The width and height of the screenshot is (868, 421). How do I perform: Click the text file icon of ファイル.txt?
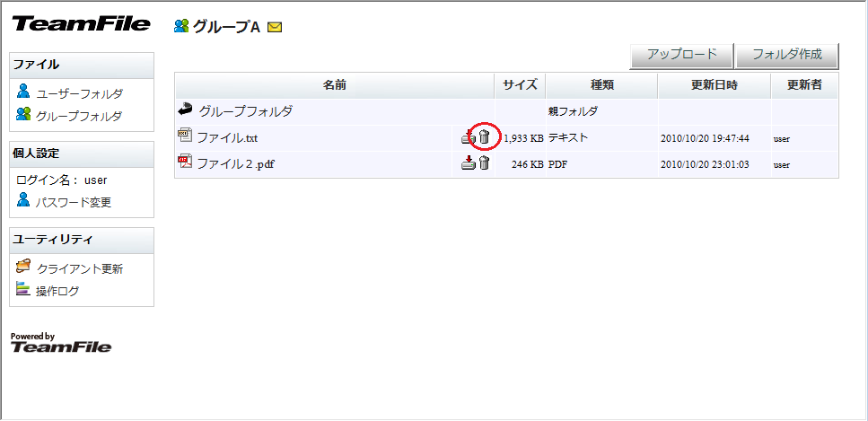pyautogui.click(x=186, y=136)
